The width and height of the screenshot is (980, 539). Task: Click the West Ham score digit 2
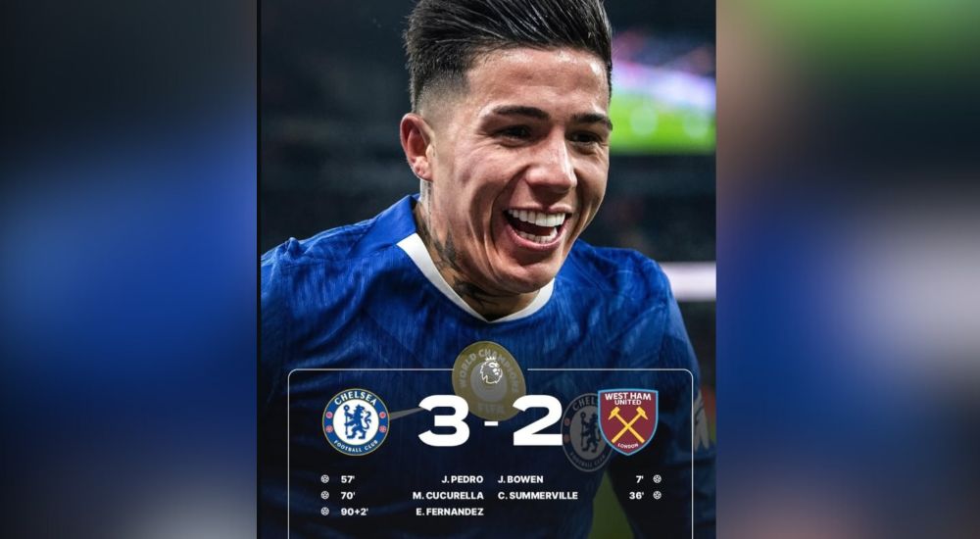(x=537, y=420)
